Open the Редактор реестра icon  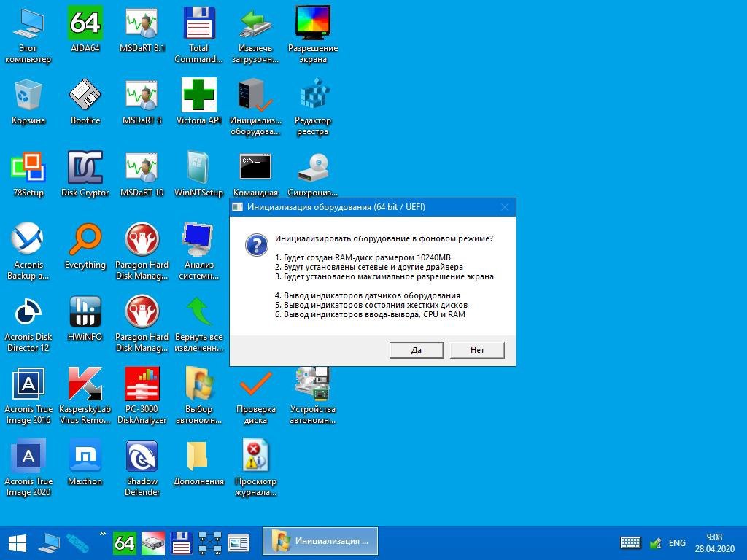(312, 108)
